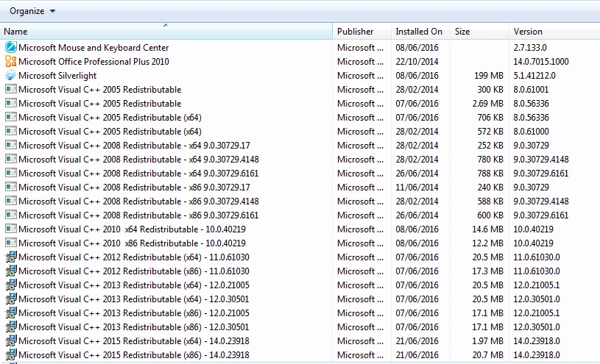Click install date 22/10/2014

pos(417,62)
